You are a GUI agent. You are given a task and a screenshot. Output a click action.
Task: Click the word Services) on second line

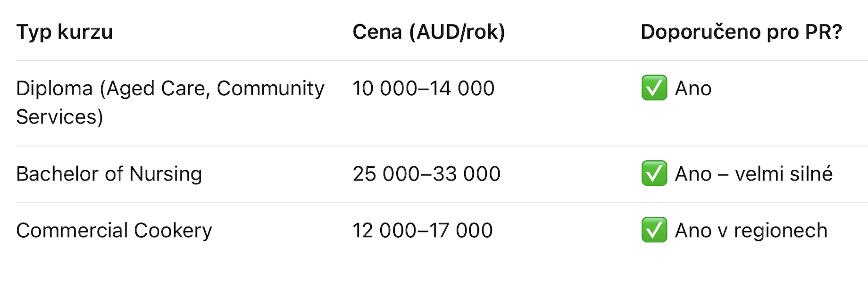point(59,117)
